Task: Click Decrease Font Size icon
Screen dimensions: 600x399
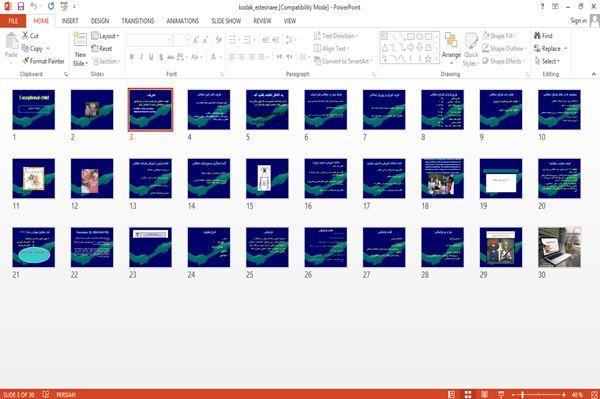Action: click(x=205, y=40)
